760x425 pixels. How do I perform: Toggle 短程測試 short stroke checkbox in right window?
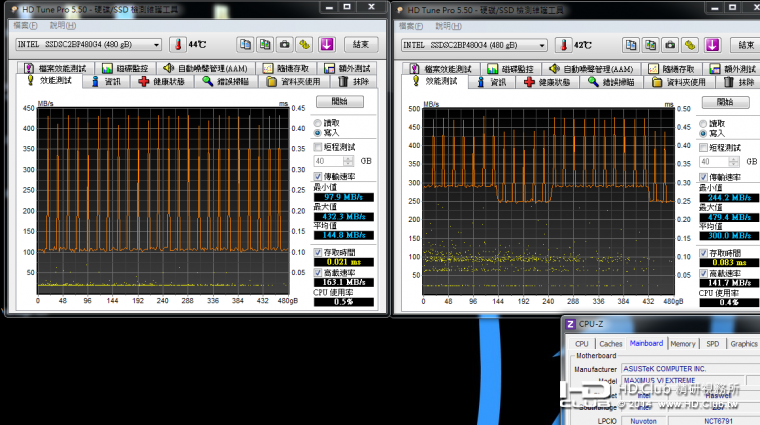703,147
